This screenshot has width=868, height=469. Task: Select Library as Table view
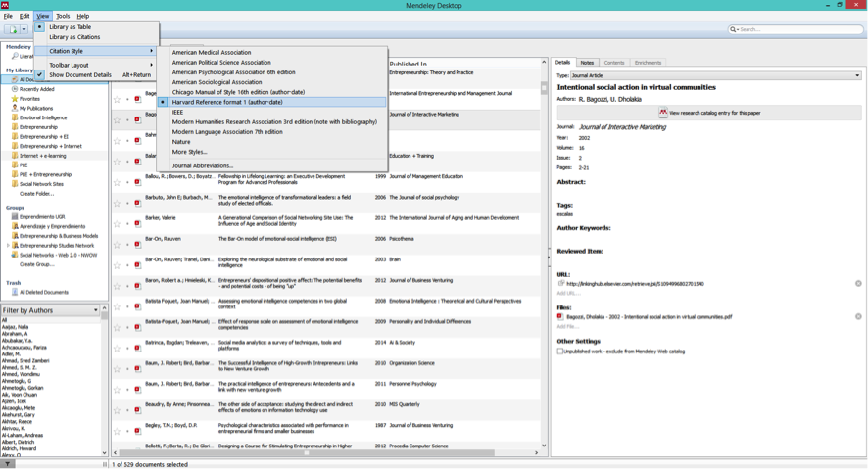coord(70,27)
